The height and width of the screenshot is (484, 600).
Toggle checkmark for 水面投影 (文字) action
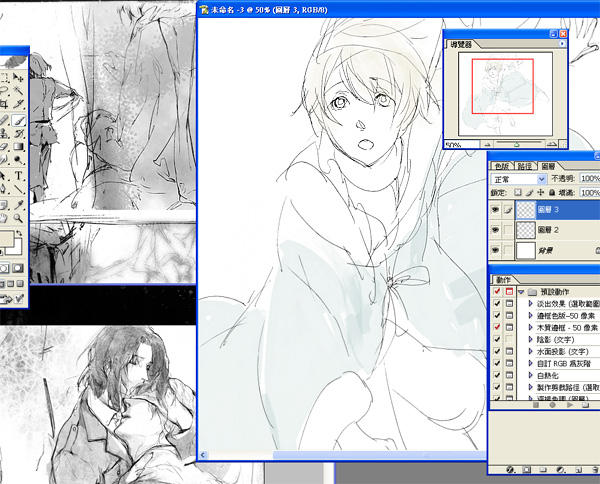(497, 351)
